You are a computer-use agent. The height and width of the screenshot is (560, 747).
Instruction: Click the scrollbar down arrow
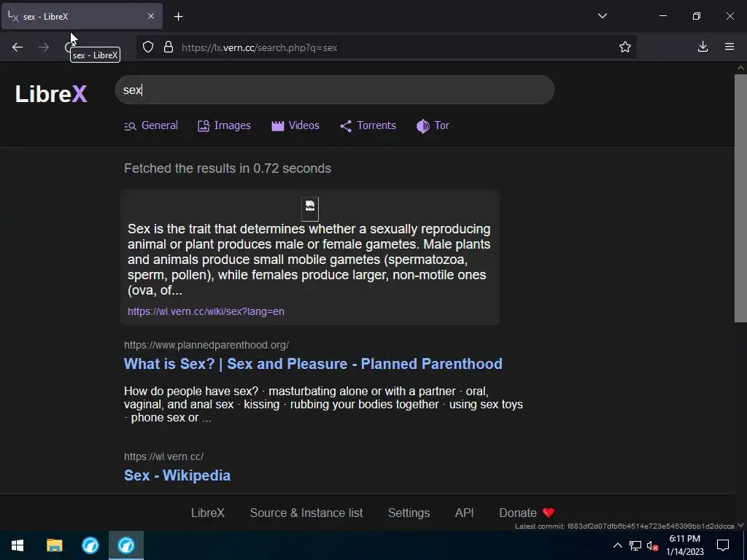click(x=740, y=525)
